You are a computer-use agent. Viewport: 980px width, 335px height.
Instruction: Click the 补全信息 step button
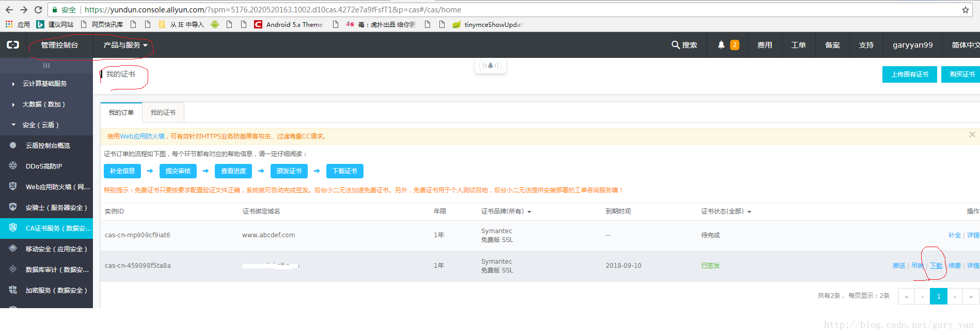tap(122, 171)
